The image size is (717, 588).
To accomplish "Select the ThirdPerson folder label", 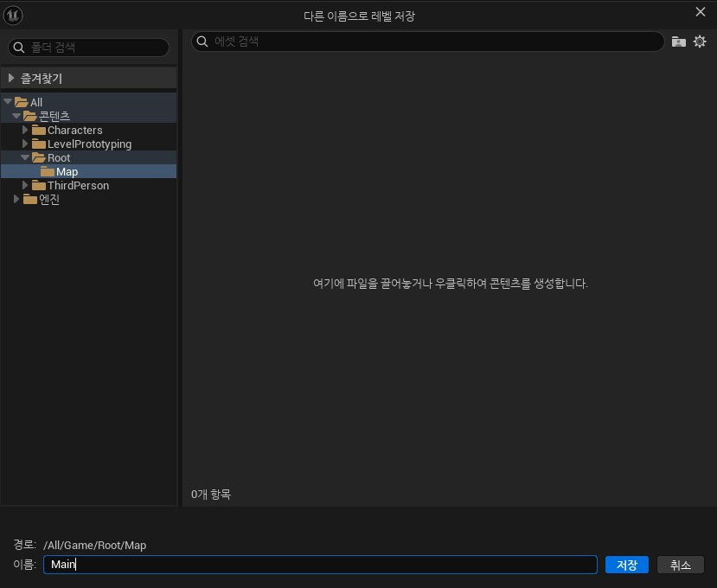I will point(78,185).
